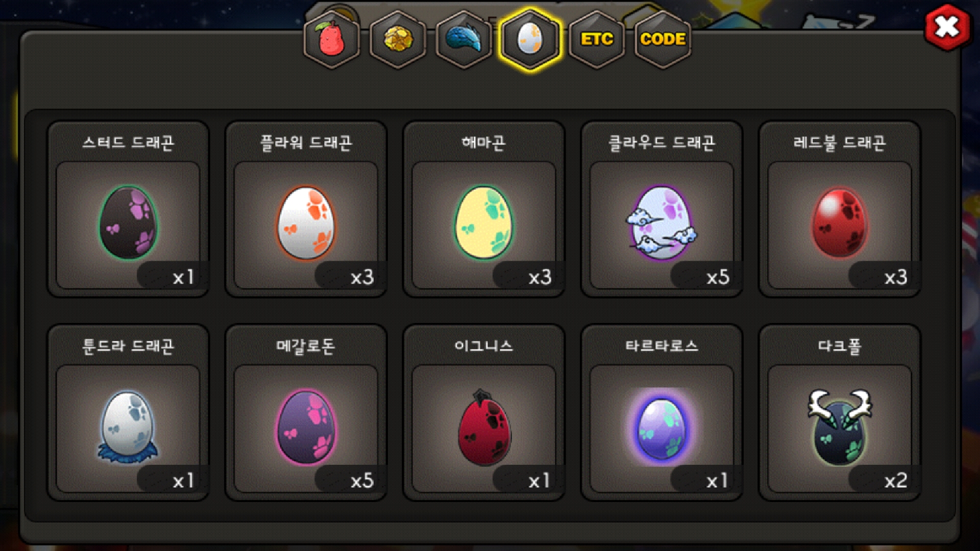Viewport: 980px width, 551px height.
Task: Open the ETC tab
Action: [597, 39]
